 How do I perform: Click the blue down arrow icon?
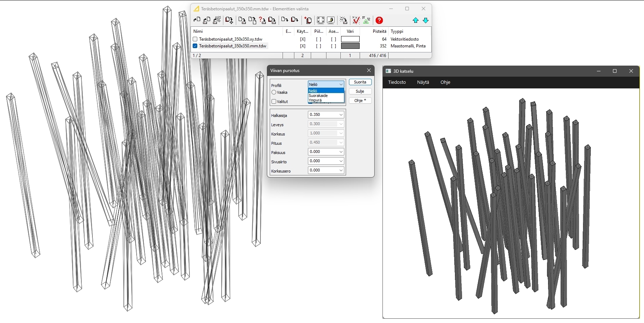click(426, 20)
